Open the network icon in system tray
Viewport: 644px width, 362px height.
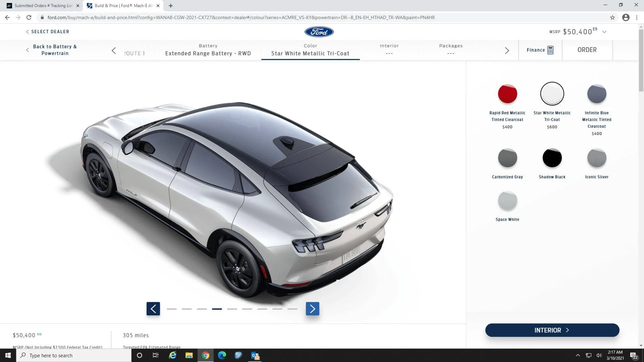coord(588,355)
